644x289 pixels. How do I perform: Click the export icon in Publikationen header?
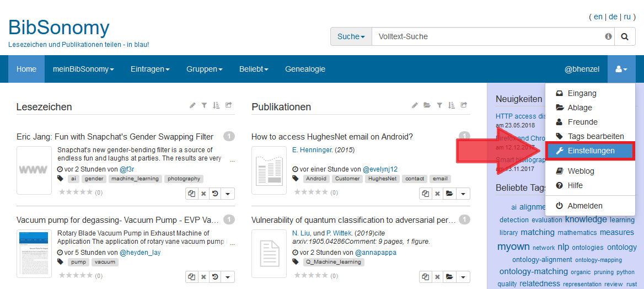[x=464, y=106]
